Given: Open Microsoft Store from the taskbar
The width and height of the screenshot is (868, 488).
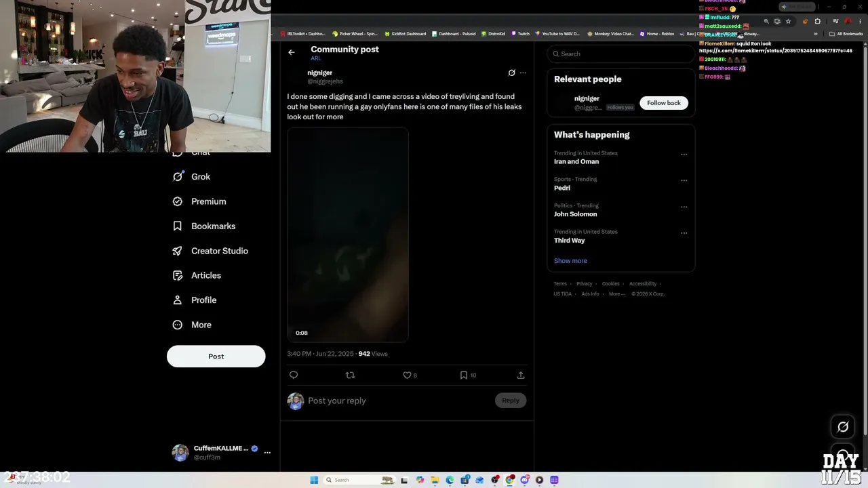Looking at the screenshot, I should click(465, 480).
